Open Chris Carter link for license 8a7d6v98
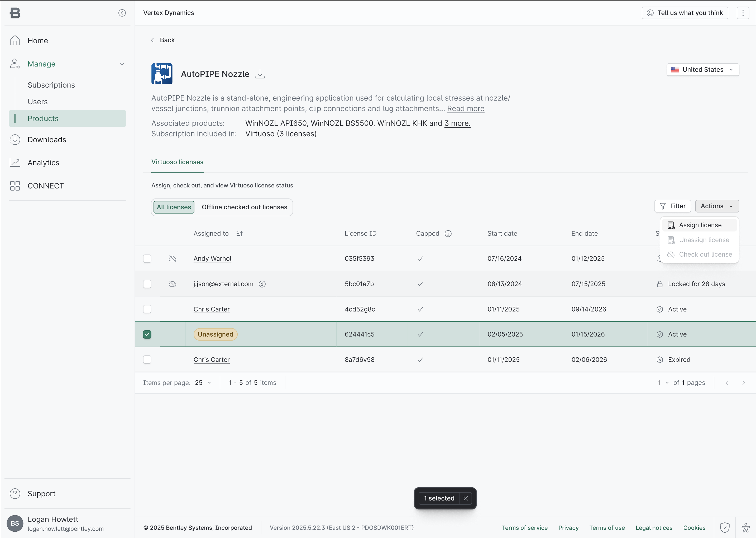Image resolution: width=756 pixels, height=538 pixels. pyautogui.click(x=212, y=360)
